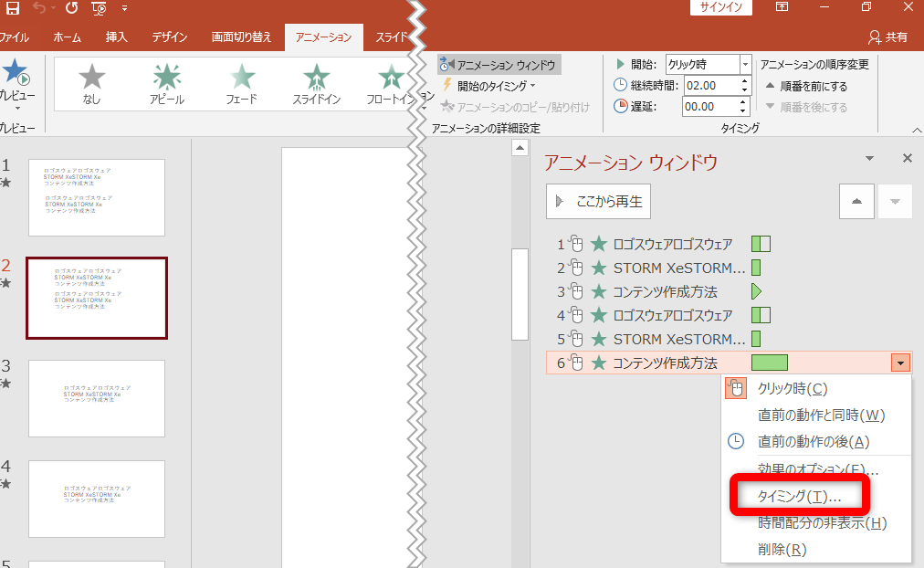Choose Timing (タイミング) from context menu
The width and height of the screenshot is (924, 568).
click(800, 496)
